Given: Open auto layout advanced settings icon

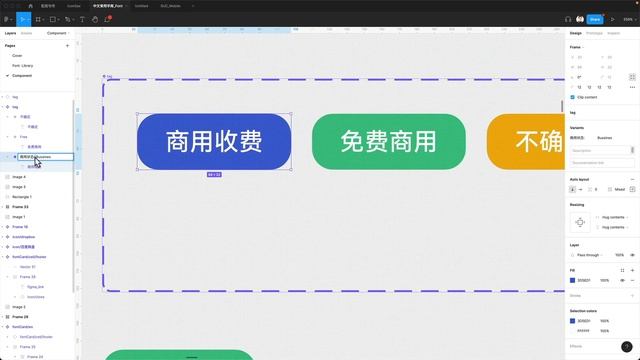Looking at the screenshot, I should (x=632, y=189).
